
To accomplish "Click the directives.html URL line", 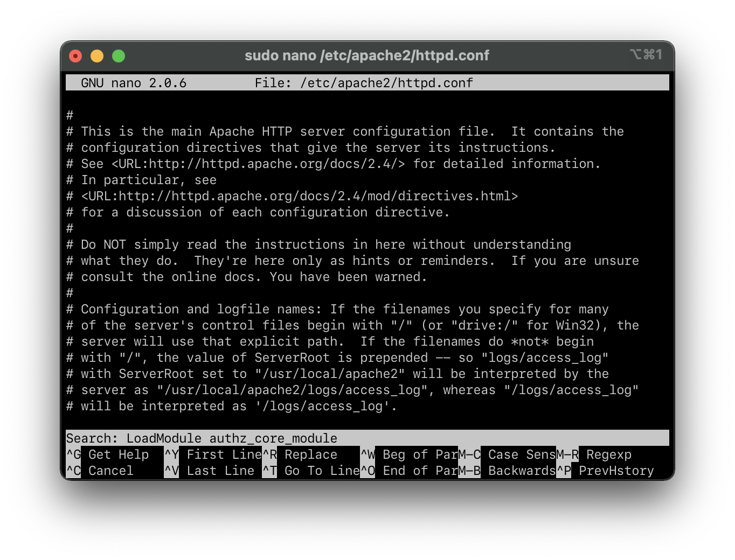I will coord(292,196).
